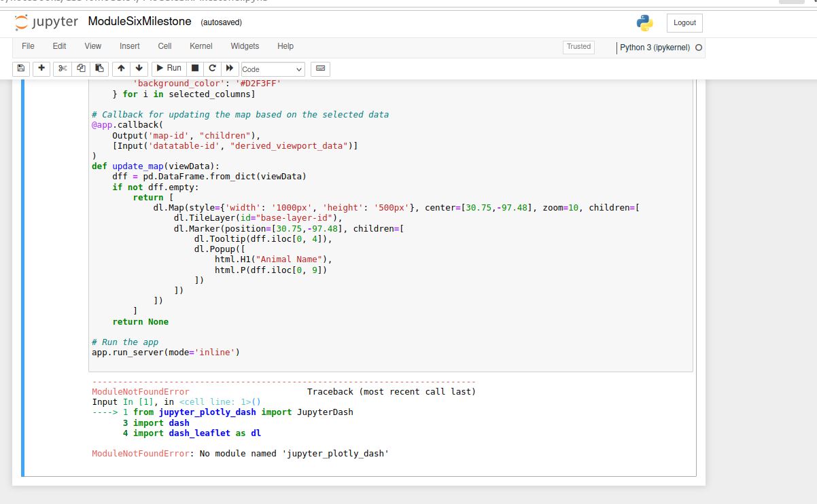Rename notebook via ModuleSixMilestone title
The width and height of the screenshot is (817, 504).
pyautogui.click(x=139, y=22)
